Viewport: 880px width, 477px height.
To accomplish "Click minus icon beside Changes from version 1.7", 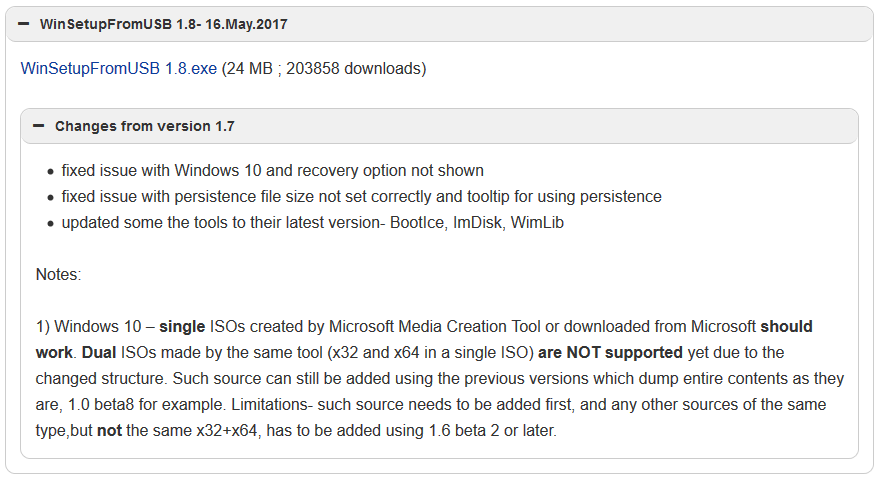I will [x=39, y=126].
